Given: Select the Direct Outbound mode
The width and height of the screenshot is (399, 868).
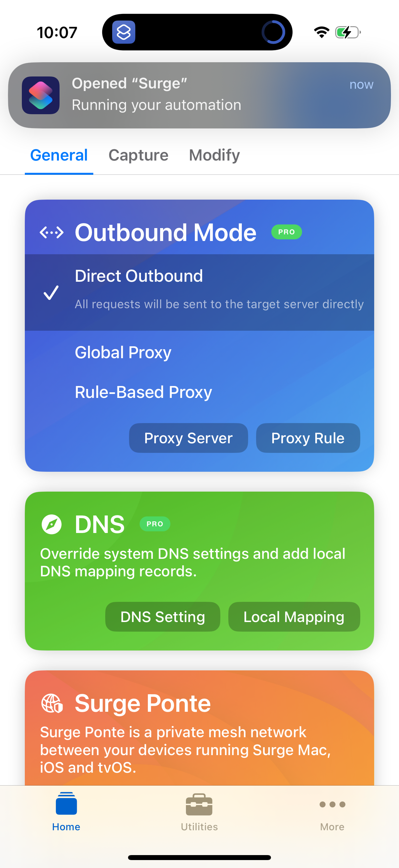Looking at the screenshot, I should 199,293.
